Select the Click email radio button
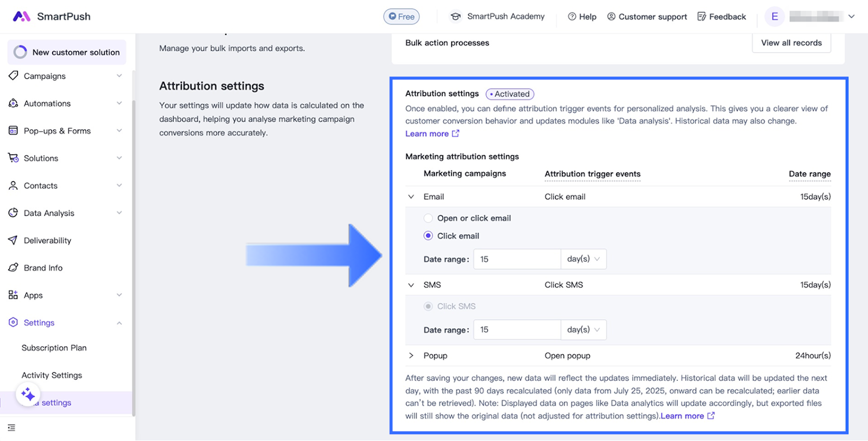The width and height of the screenshot is (868, 441). (x=429, y=236)
